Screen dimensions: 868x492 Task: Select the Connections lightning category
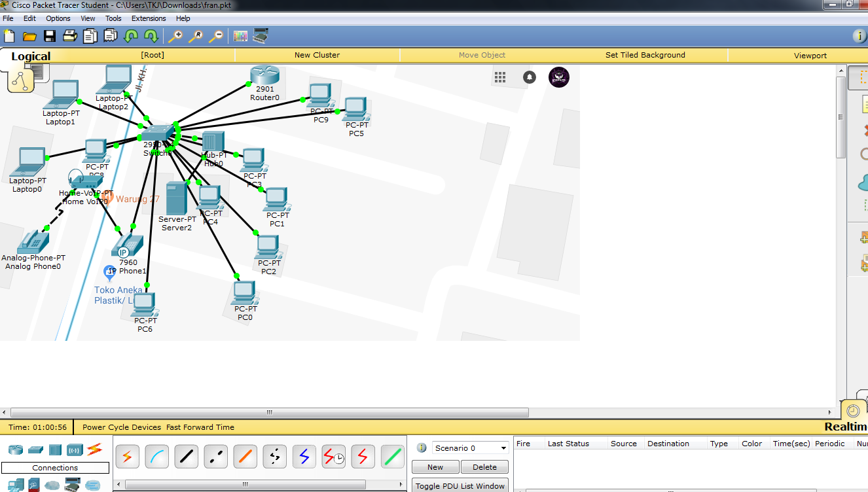(95, 449)
